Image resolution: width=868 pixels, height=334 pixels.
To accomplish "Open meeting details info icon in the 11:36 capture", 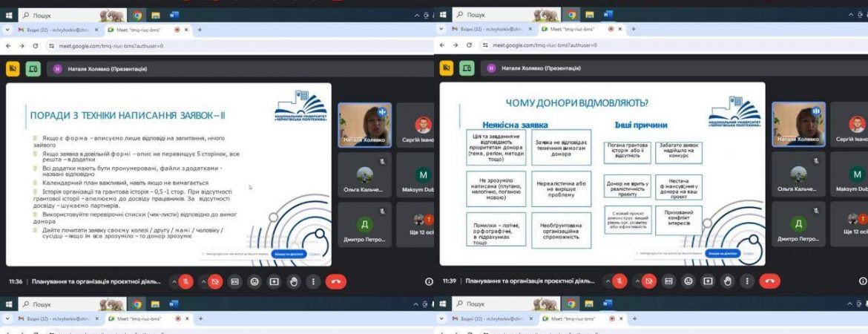I will point(429,281).
